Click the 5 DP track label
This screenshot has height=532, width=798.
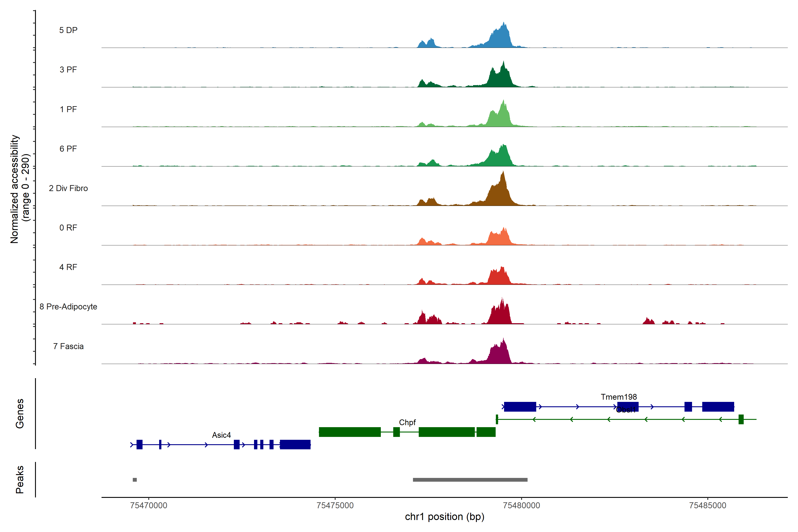[68, 30]
